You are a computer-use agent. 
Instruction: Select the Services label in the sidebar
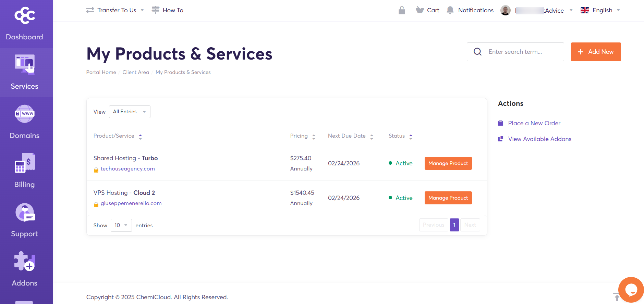[24, 86]
